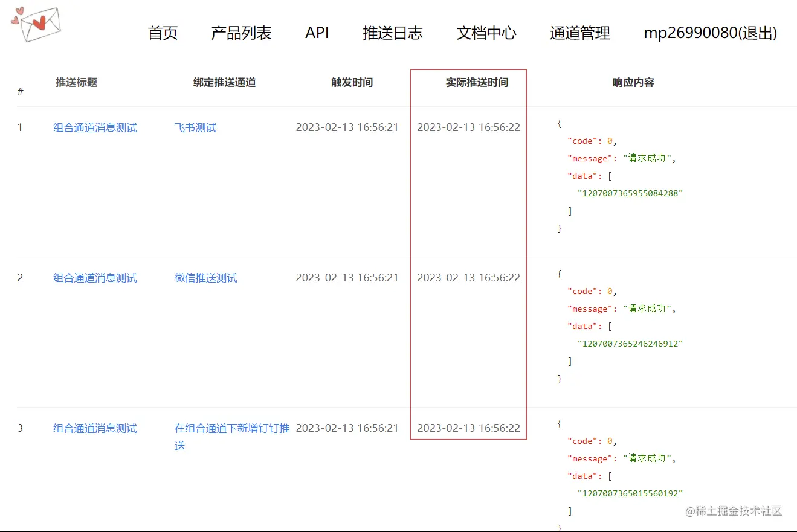Click the 绑定推送通道 column header

pyautogui.click(x=224, y=83)
